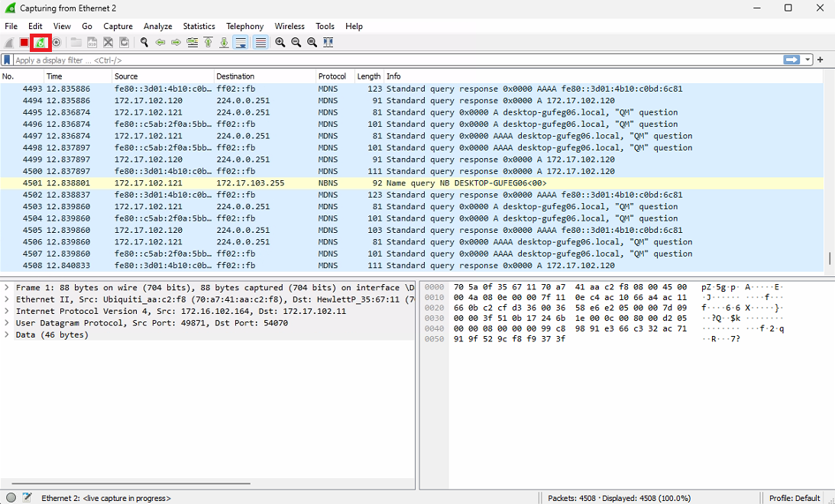Open the Statistics menu

pos(199,26)
